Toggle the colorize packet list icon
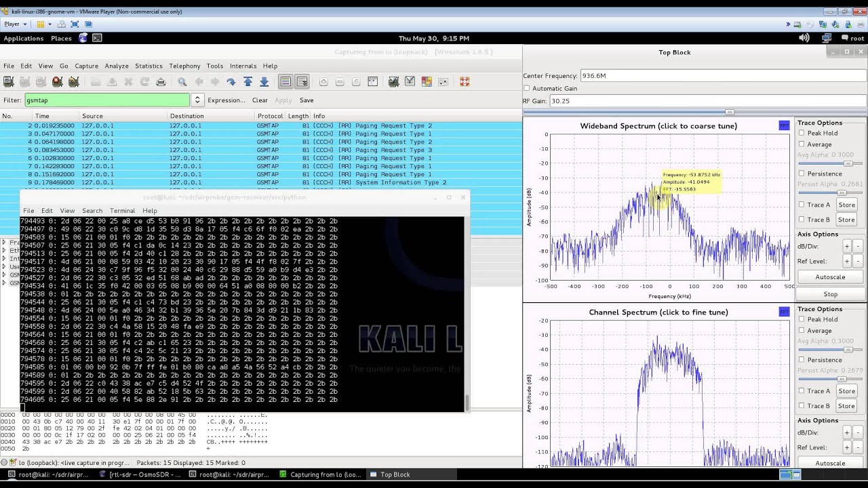The image size is (868, 488). coord(285,82)
